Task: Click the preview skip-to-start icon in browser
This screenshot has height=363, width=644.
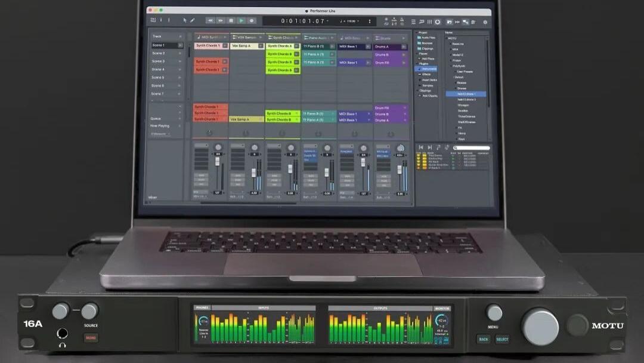Action: click(x=420, y=147)
